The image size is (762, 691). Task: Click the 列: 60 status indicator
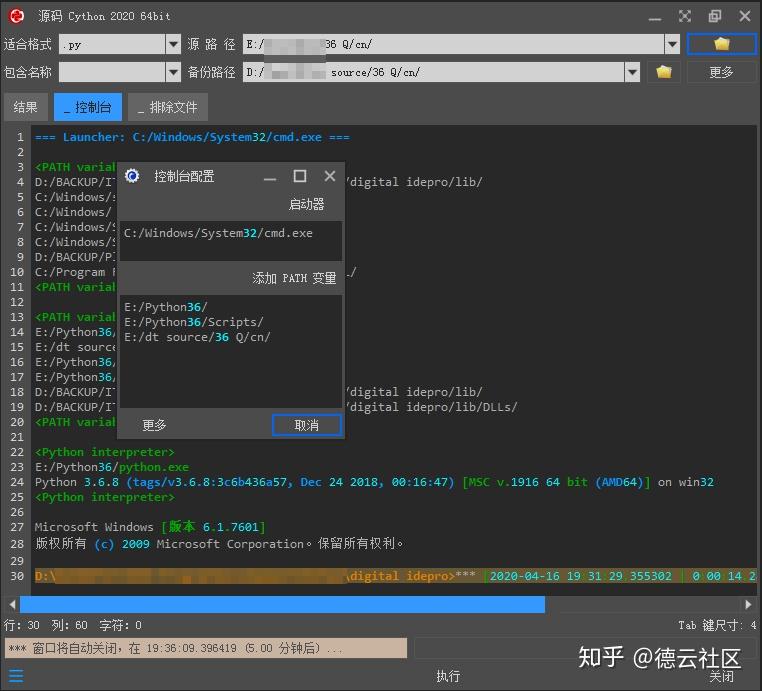(x=69, y=625)
